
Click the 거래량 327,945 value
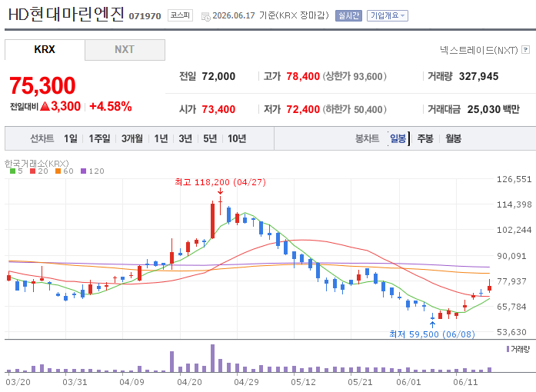(x=478, y=76)
